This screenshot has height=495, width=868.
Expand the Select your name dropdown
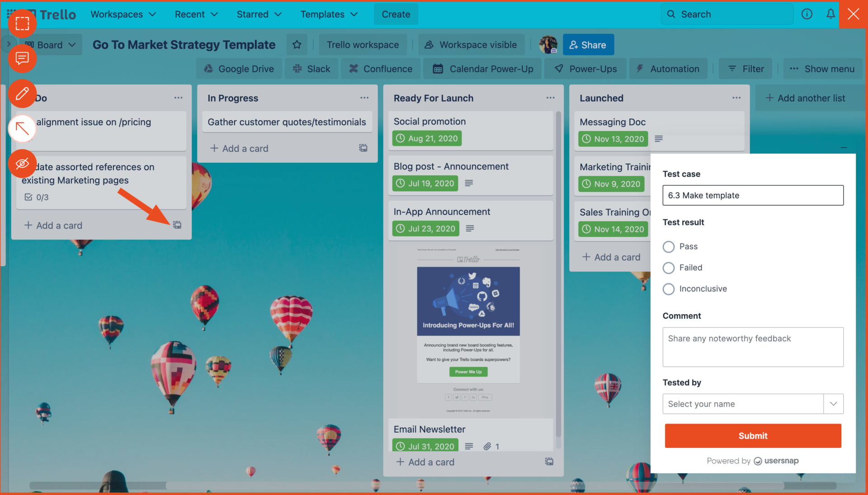click(x=834, y=404)
